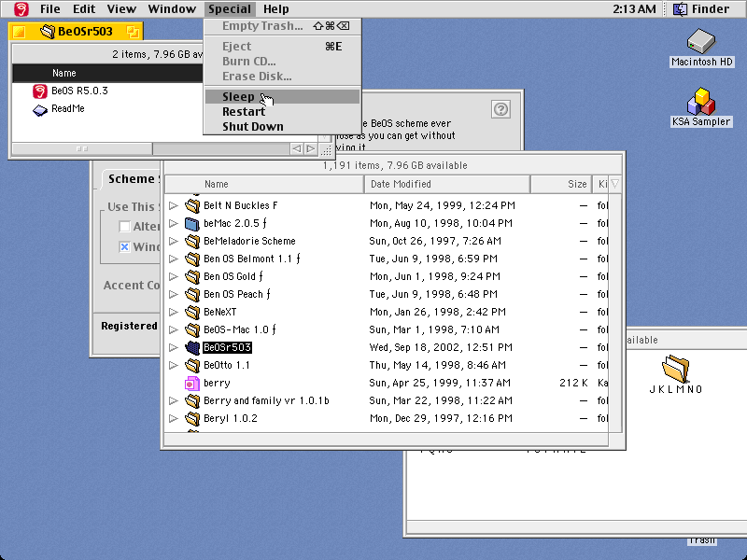Open the File menu
Screen dimensions: 747x560
[50, 8]
